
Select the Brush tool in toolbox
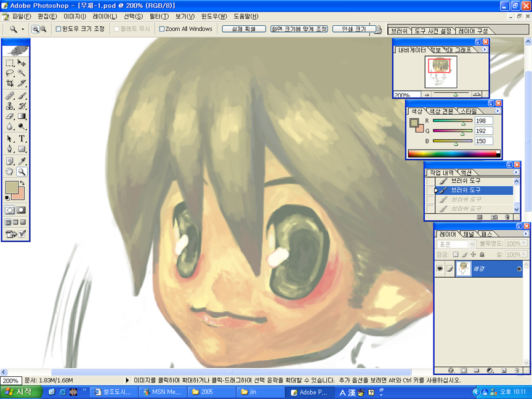22,95
